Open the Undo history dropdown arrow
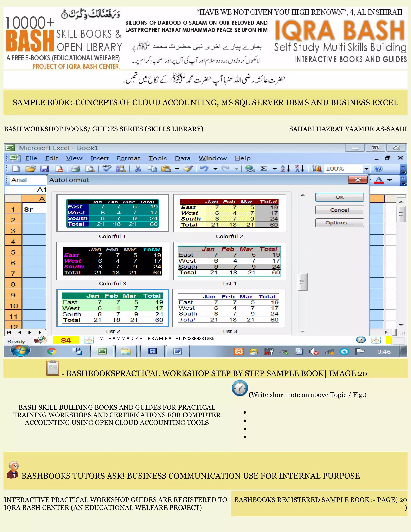This screenshot has height=532, width=411. coord(215,169)
